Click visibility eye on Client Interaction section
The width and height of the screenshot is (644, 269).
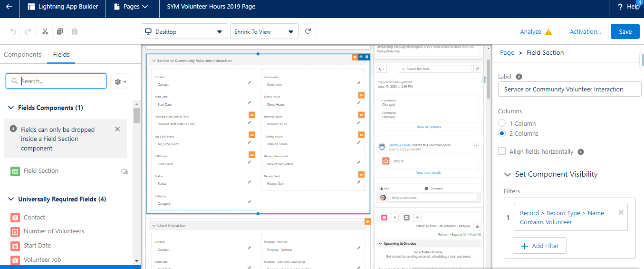point(367,221)
